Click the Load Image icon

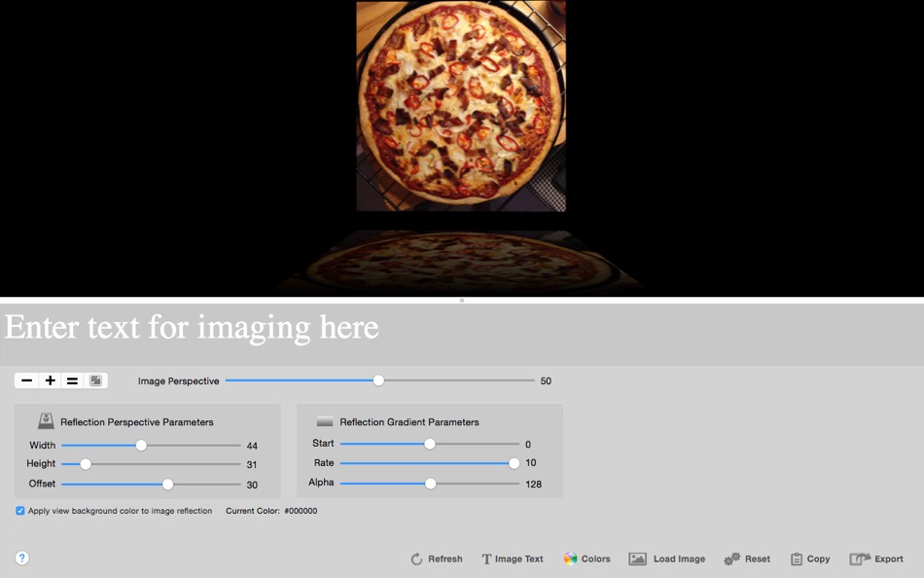click(638, 559)
